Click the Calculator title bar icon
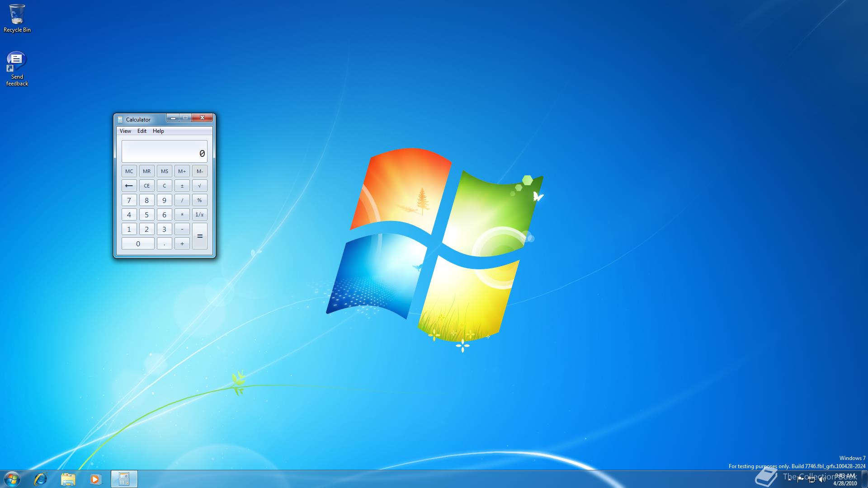 [120, 120]
